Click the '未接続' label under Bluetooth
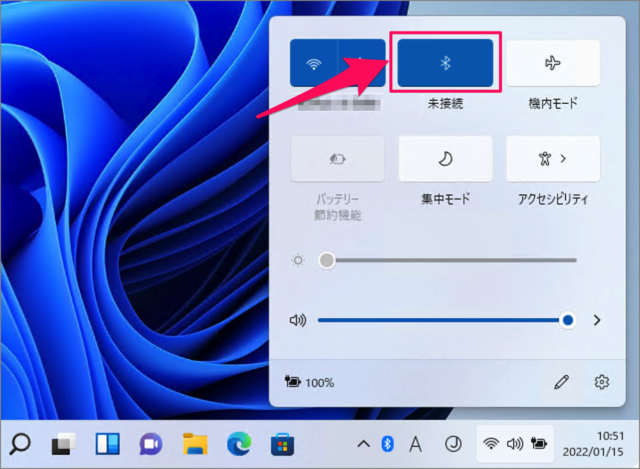Image resolution: width=640 pixels, height=469 pixels. (445, 104)
